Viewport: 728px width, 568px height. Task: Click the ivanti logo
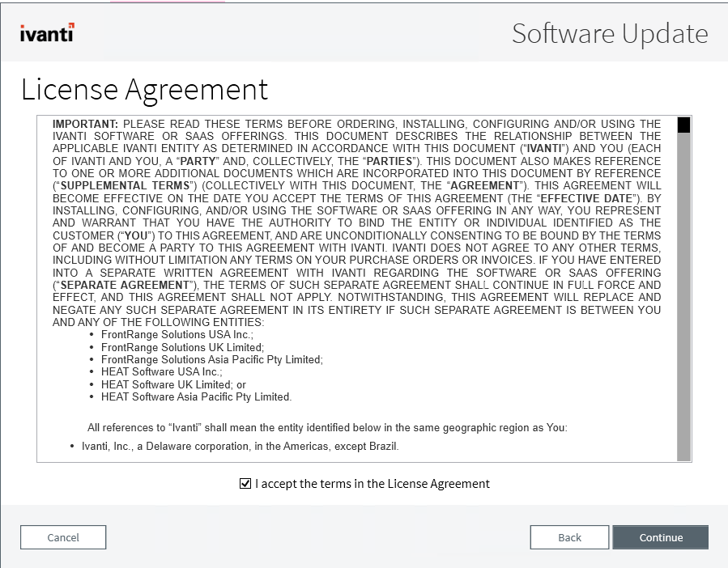click(x=46, y=34)
